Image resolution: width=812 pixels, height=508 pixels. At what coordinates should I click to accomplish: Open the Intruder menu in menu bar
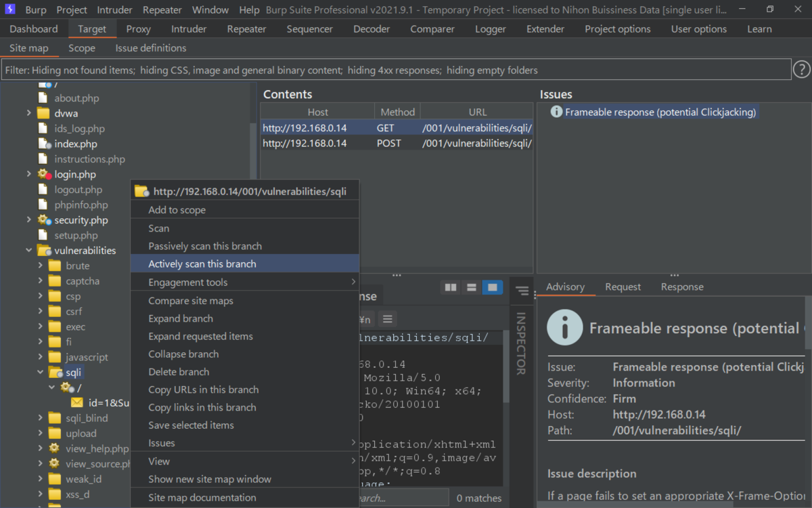click(114, 10)
